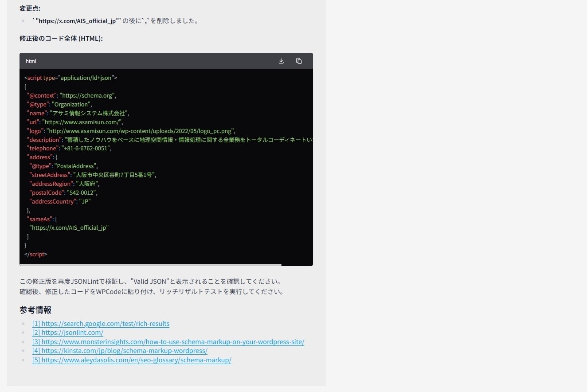Click the copy icon on the code block
The image size is (587, 392).
point(299,61)
